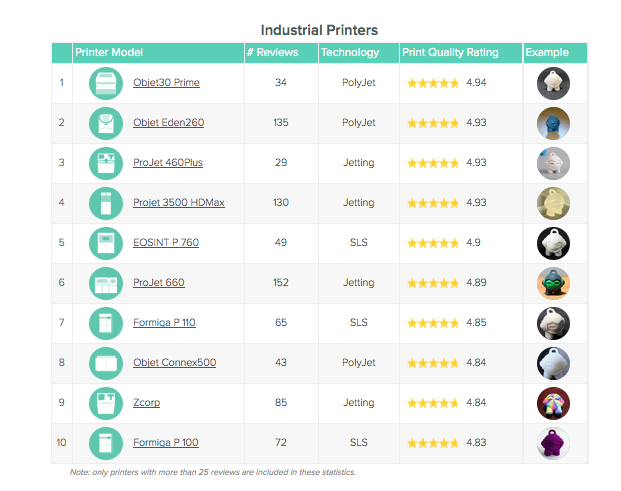View the Formiga P 110 example thumbnail

[x=553, y=323]
